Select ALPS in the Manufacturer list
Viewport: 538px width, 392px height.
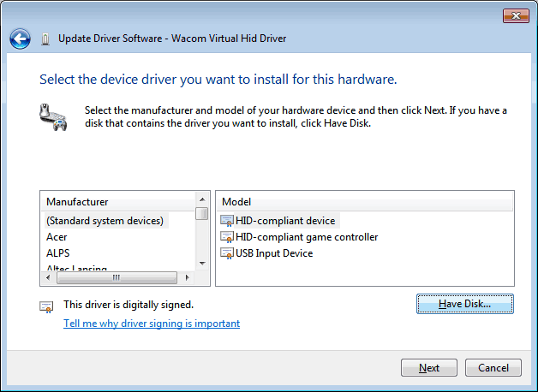point(58,253)
